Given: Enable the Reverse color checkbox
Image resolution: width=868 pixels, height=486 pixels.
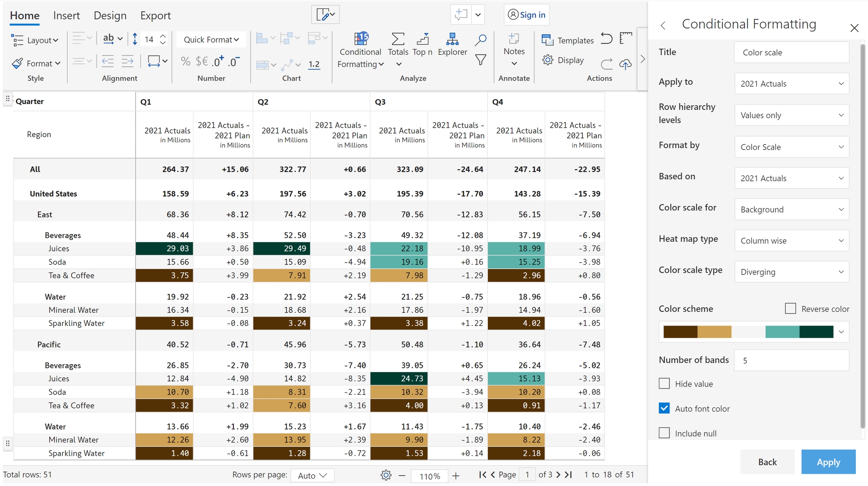Looking at the screenshot, I should pos(790,309).
